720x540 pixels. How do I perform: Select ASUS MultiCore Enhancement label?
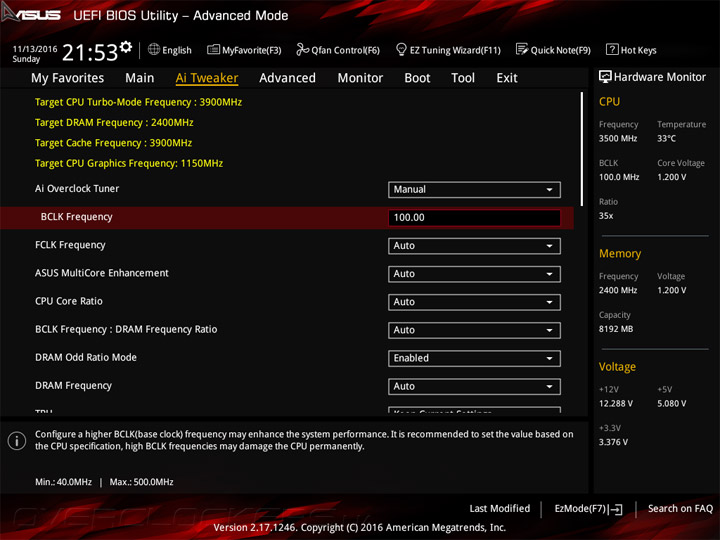(x=102, y=273)
